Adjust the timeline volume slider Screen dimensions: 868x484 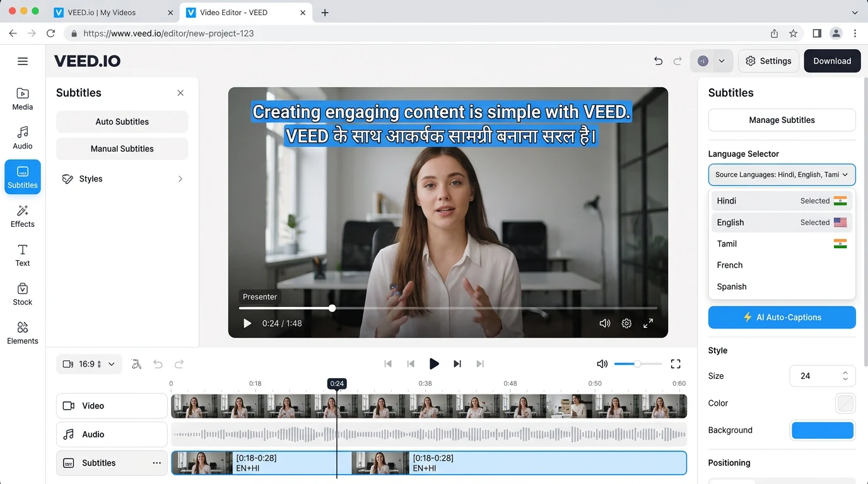pos(638,364)
